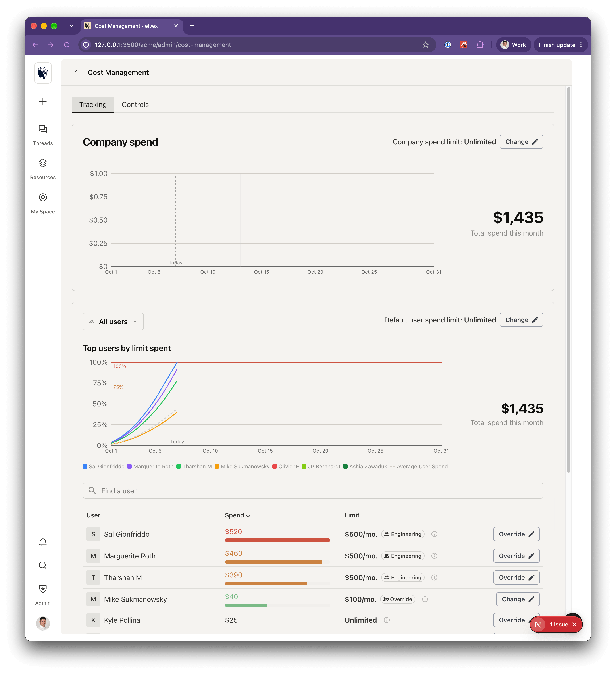Viewport: 616px width, 674px height.
Task: Change the default user spend limit
Action: [521, 320]
